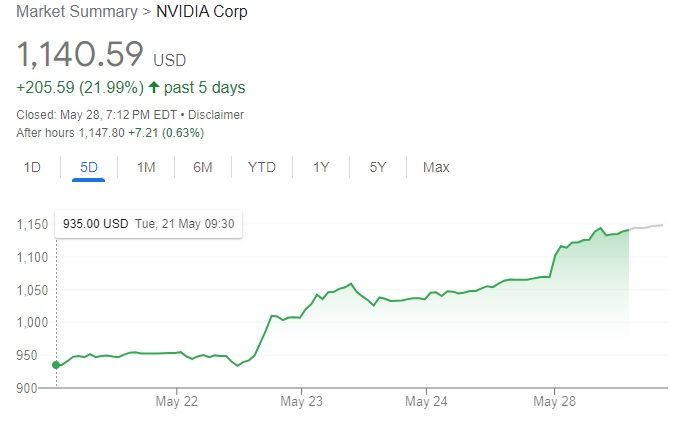Select the 5D time range tab

tap(89, 167)
